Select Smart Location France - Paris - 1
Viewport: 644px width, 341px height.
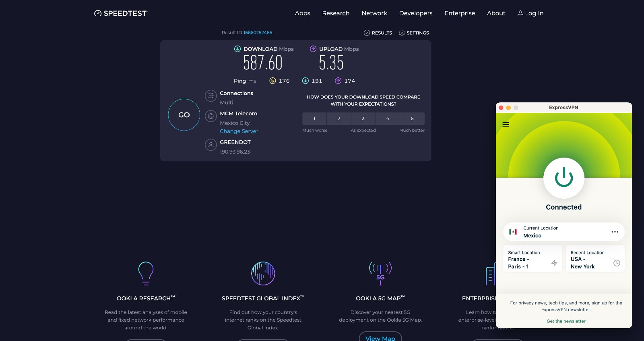[x=533, y=258]
